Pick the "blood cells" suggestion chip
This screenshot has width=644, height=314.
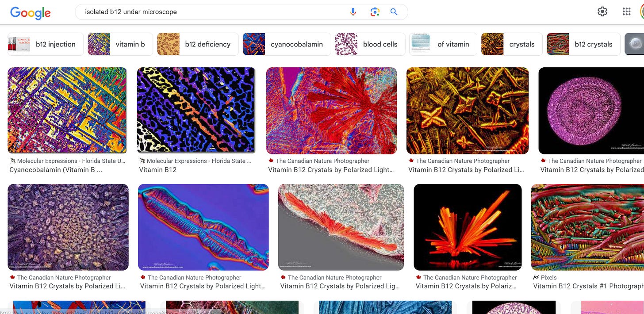370,44
